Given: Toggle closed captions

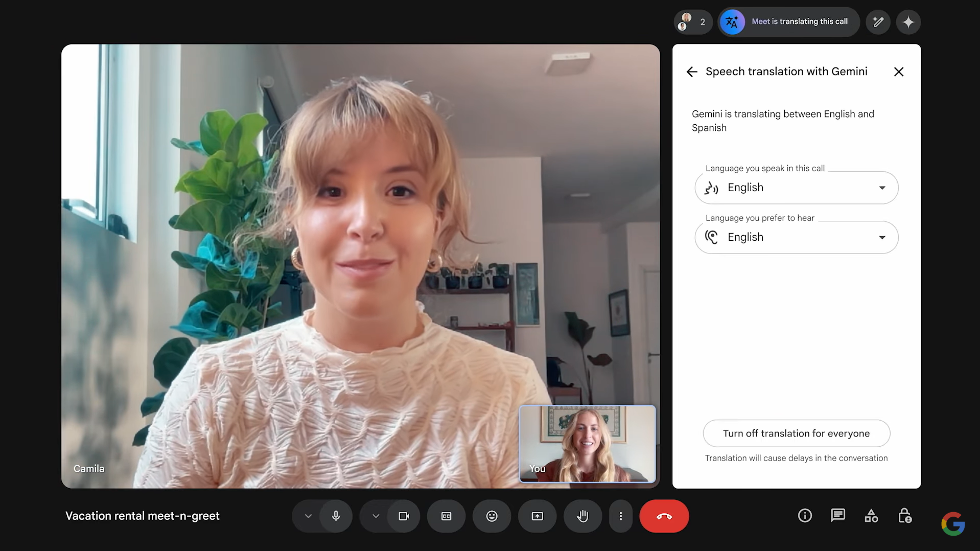Looking at the screenshot, I should tap(446, 516).
